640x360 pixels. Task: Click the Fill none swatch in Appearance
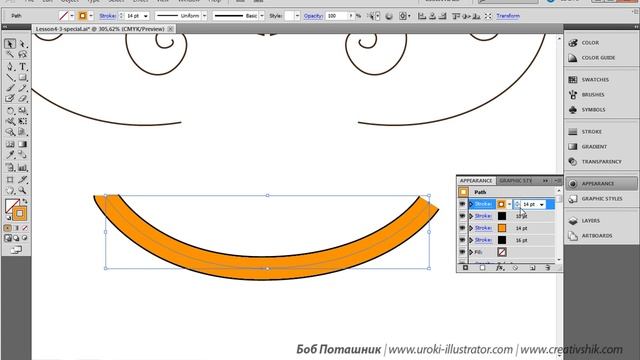502,252
